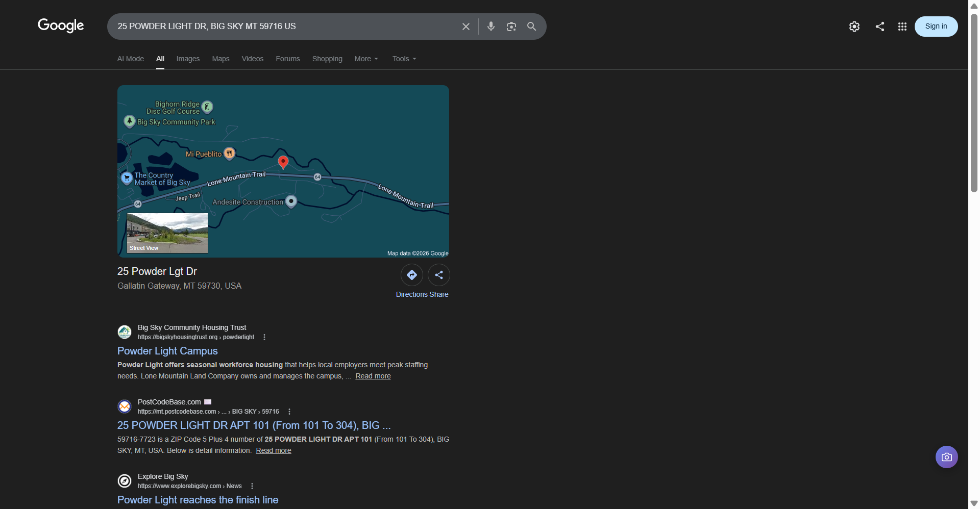Click the Share round icon under map
The width and height of the screenshot is (980, 509).
(x=438, y=275)
